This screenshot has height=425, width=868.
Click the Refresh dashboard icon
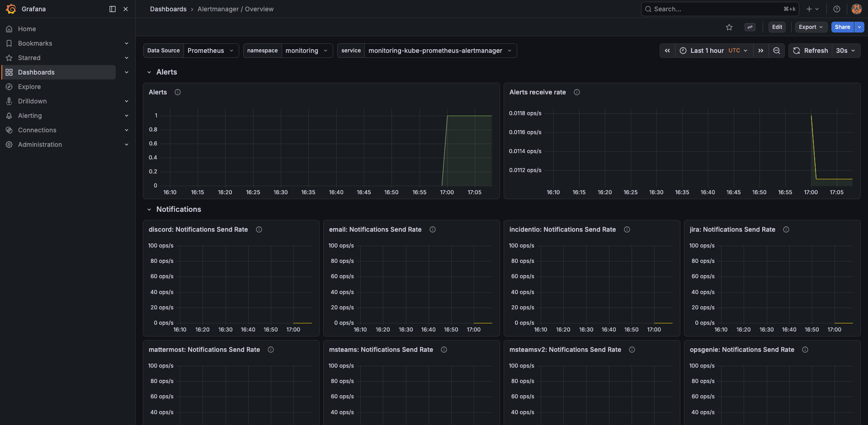tap(796, 51)
